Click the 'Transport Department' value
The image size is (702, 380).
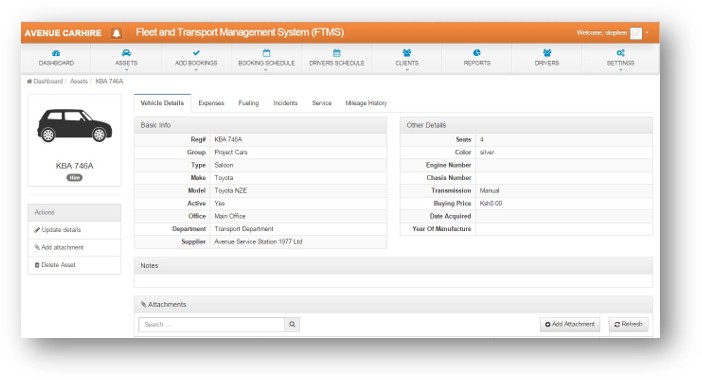[244, 229]
